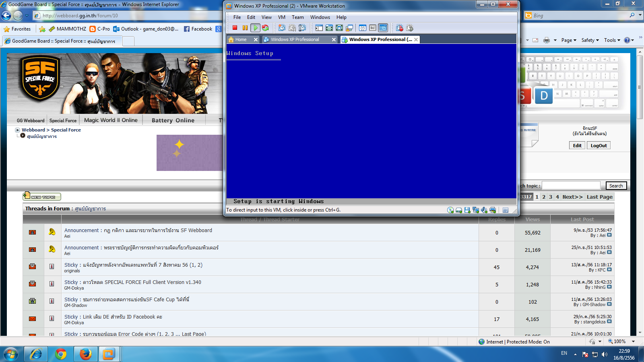Screen dimensions: 644x362
Task: Open the VMware Team menu
Action: click(x=298, y=17)
